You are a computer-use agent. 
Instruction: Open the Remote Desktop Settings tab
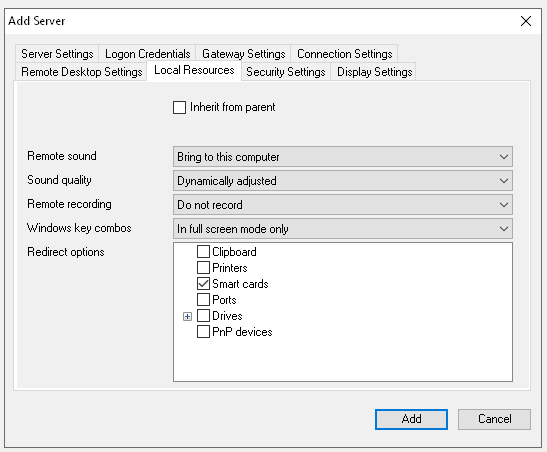(81, 71)
